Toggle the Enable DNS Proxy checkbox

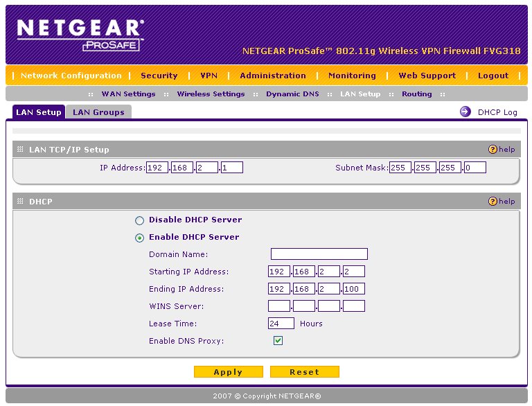(278, 341)
